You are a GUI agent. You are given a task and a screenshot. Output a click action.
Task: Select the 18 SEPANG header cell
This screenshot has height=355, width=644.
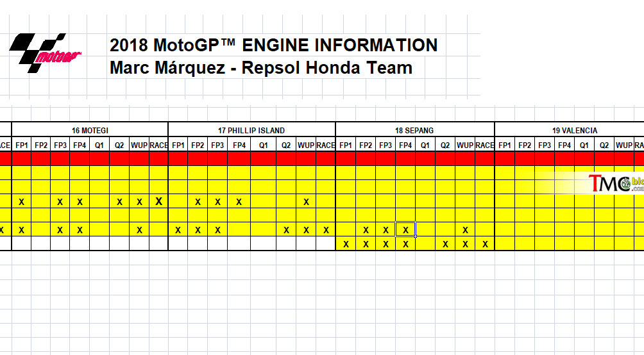414,130
